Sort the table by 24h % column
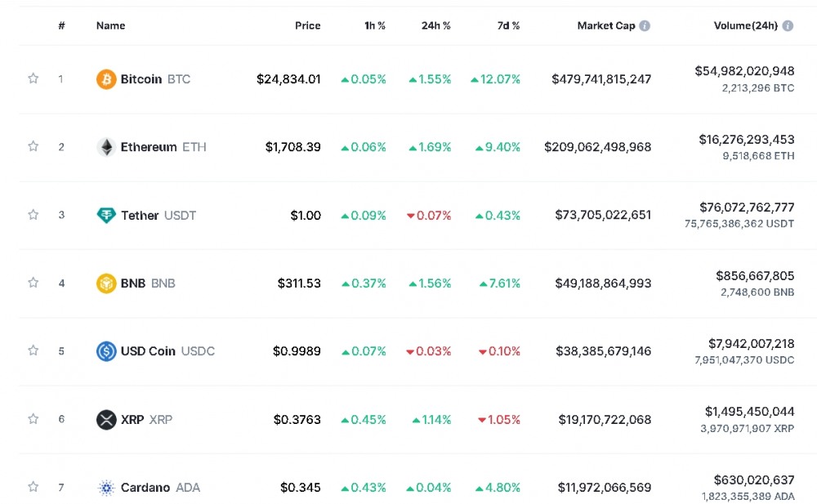The width and height of the screenshot is (817, 504). [x=435, y=25]
